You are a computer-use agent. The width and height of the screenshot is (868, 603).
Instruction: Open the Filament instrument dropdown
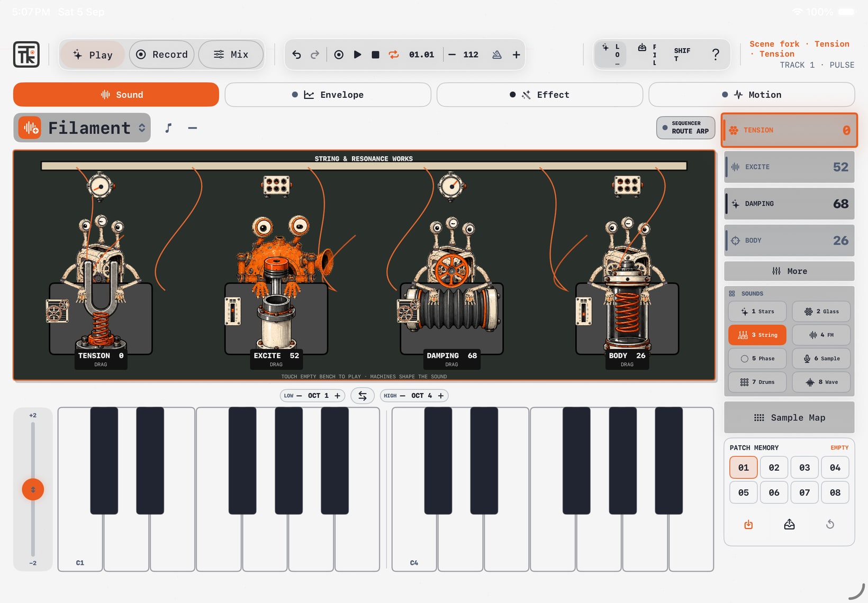click(x=82, y=127)
